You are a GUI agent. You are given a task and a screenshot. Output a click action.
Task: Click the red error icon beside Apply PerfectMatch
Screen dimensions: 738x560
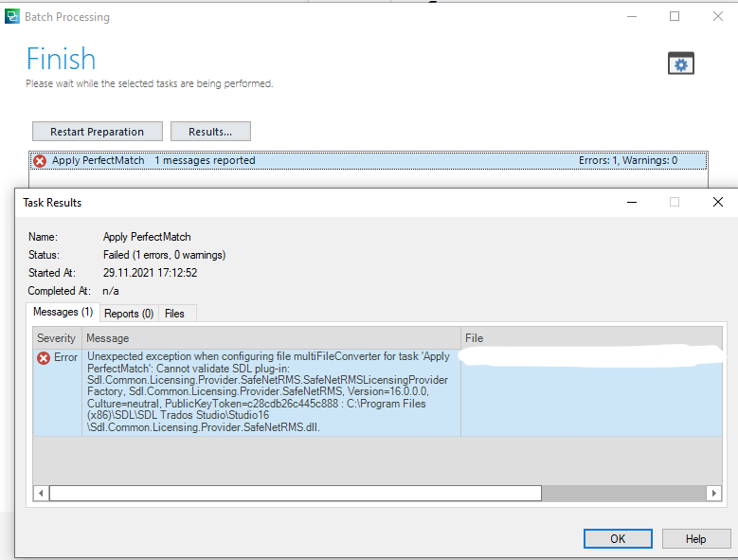pos(40,161)
